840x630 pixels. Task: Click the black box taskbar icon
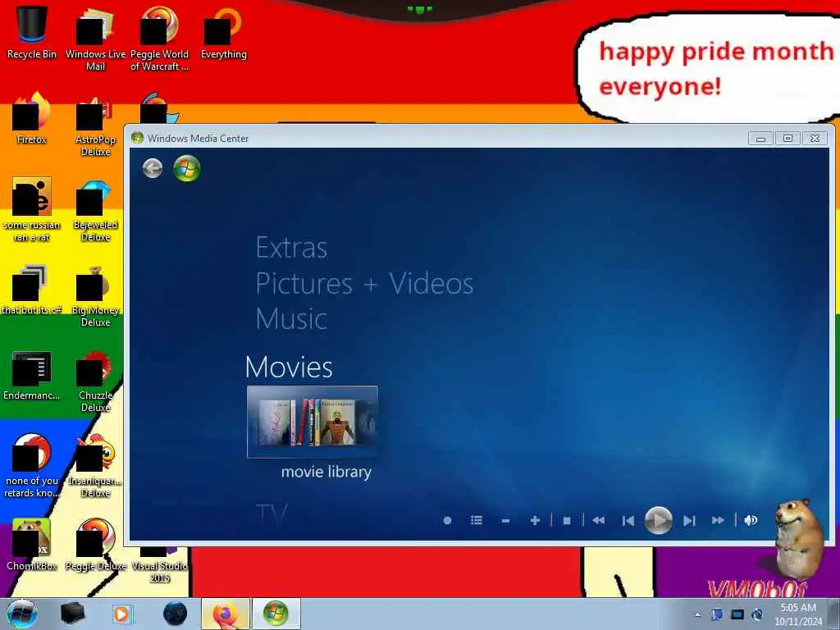tap(72, 614)
